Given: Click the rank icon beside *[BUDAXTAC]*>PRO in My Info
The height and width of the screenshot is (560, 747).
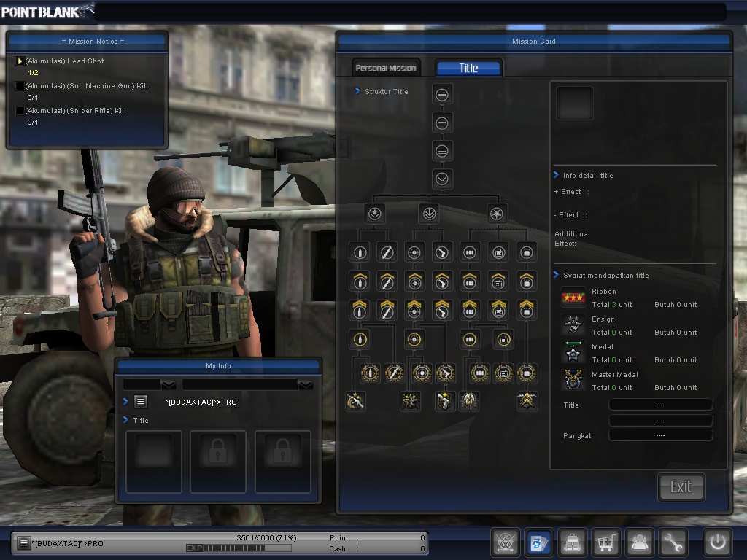Looking at the screenshot, I should click(x=141, y=402).
